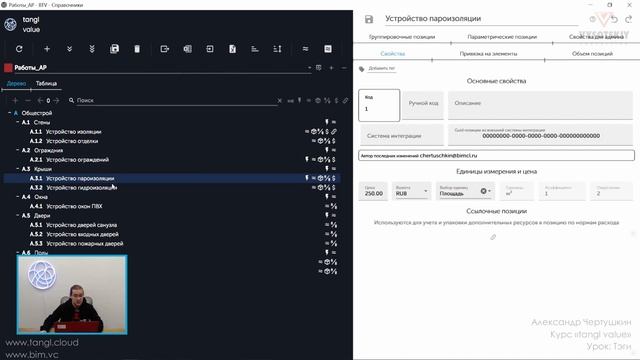
Task: Select tree row Устройство окон ПВХ
Action: [x=172, y=206]
